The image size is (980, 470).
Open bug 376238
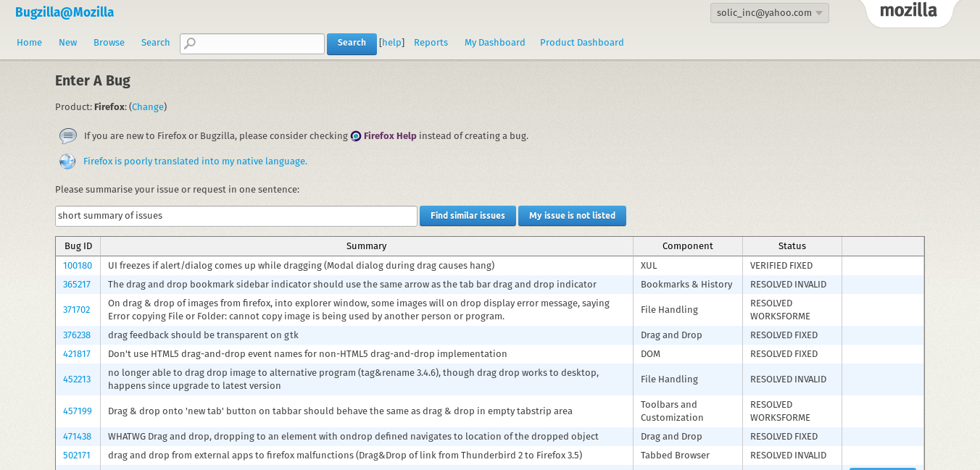point(77,335)
